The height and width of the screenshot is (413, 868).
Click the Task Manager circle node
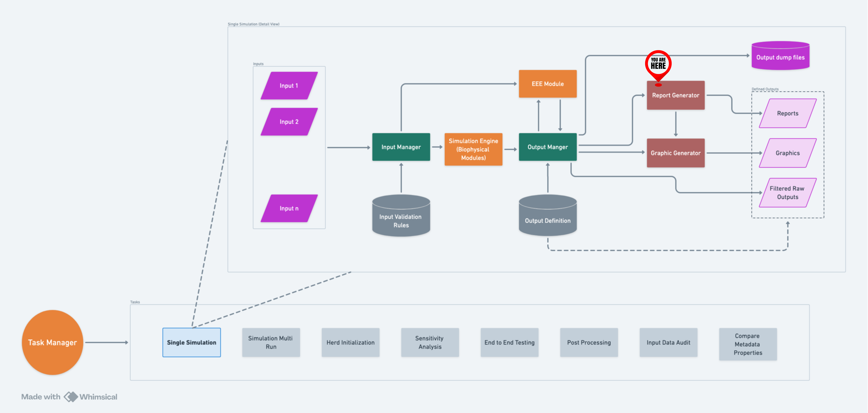point(52,342)
